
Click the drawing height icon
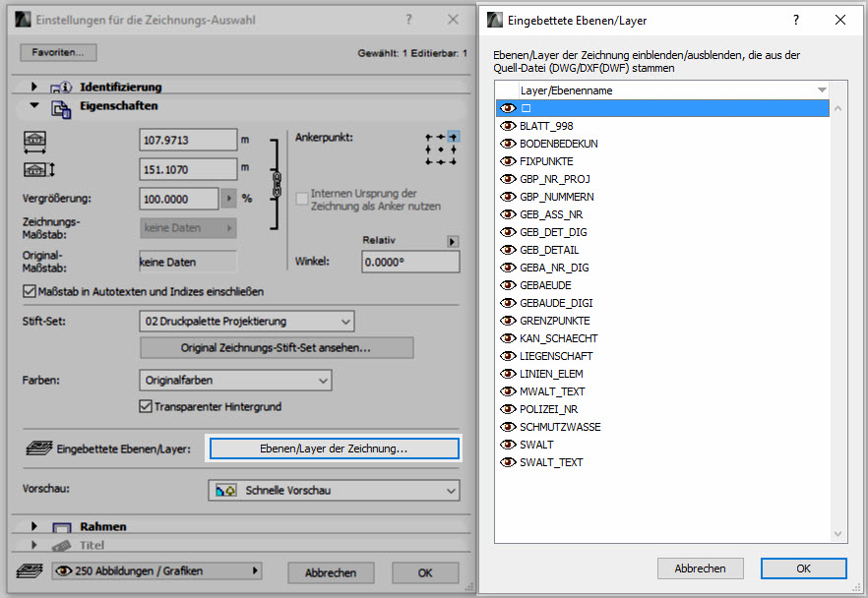38,170
